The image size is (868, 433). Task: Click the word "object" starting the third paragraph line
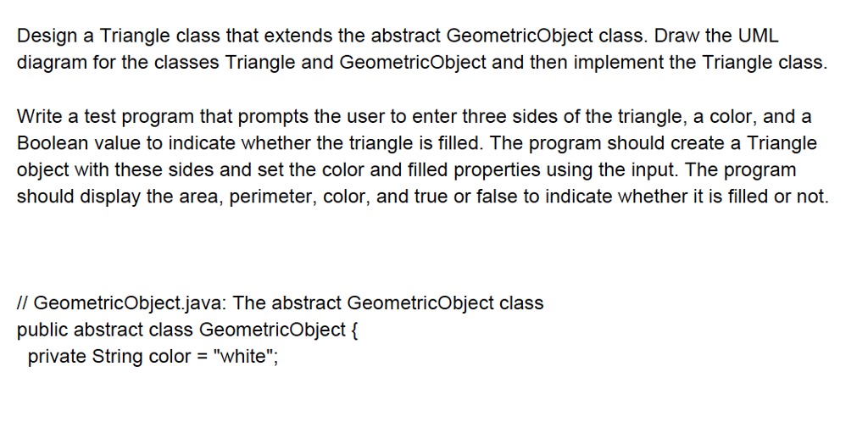click(x=42, y=169)
